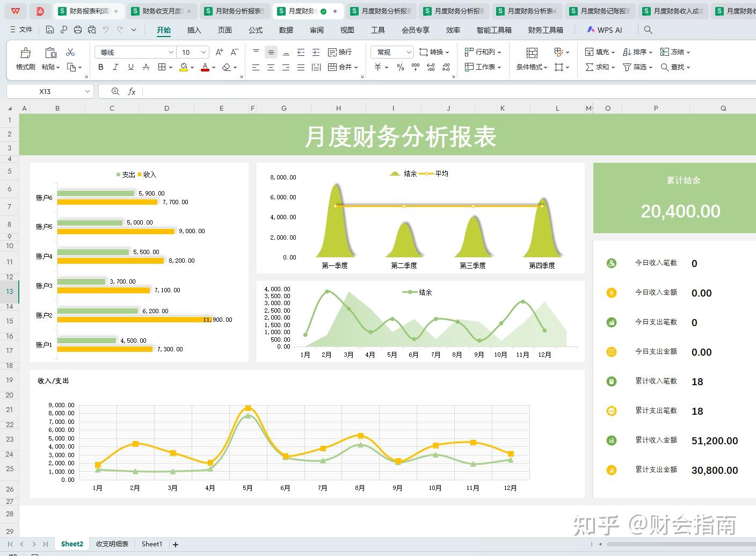Open the number format dropdown (常规)

pyautogui.click(x=409, y=52)
